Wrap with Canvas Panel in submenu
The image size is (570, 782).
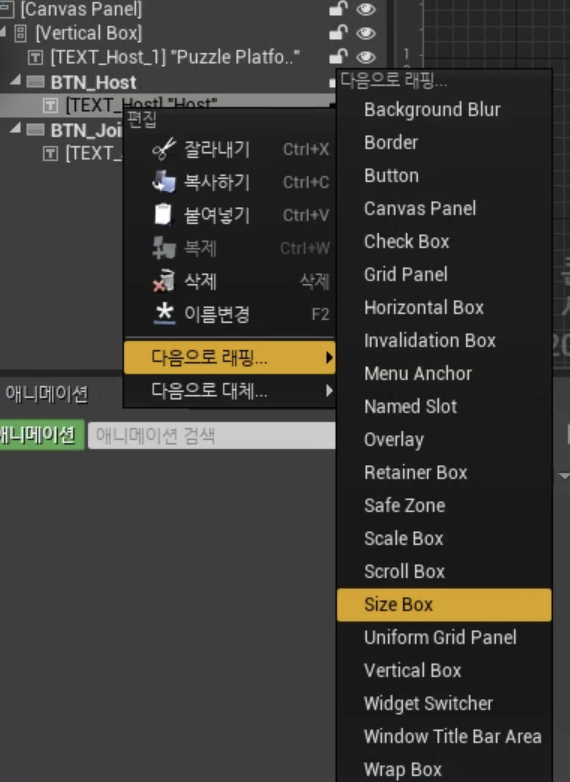[x=444, y=208]
